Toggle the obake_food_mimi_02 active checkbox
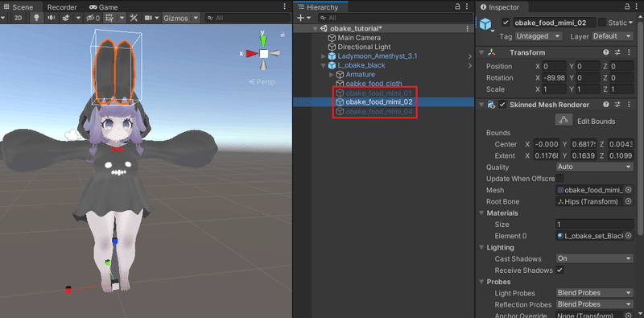The width and height of the screenshot is (644, 318). pos(506,23)
